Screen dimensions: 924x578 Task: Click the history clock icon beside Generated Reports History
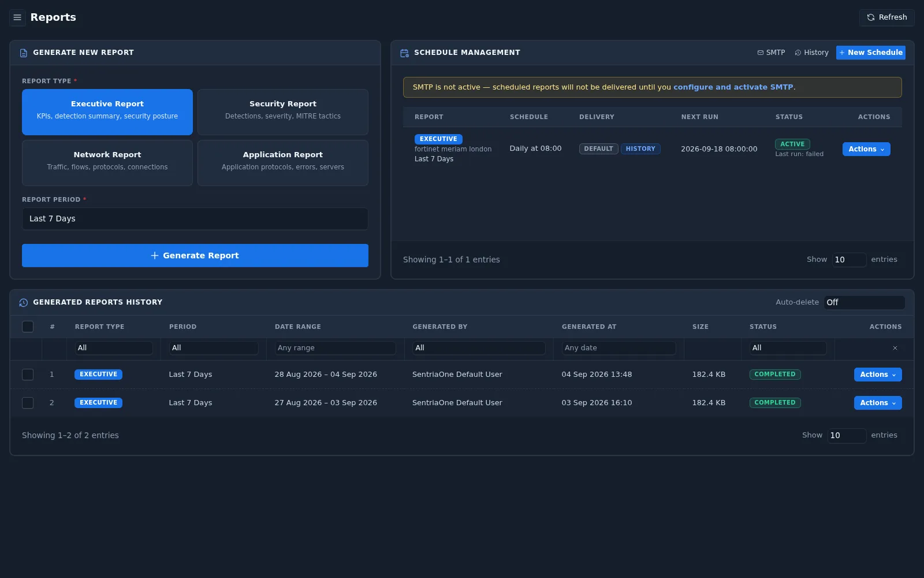[x=24, y=302]
